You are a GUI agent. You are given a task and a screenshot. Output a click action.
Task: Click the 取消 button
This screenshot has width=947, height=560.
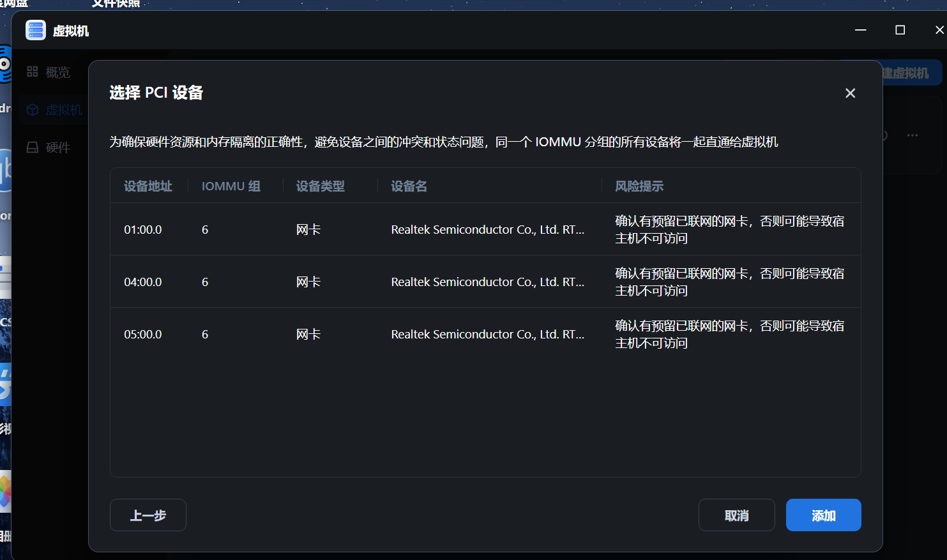pos(736,515)
